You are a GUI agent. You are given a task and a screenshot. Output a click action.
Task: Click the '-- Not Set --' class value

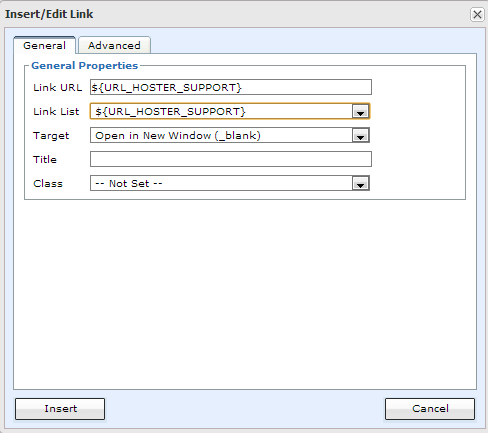(x=129, y=183)
